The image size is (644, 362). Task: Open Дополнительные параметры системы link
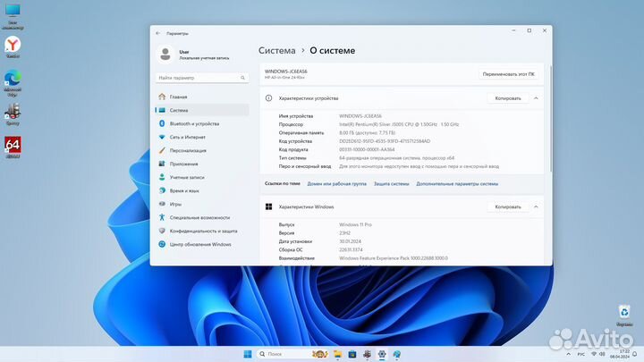point(457,184)
